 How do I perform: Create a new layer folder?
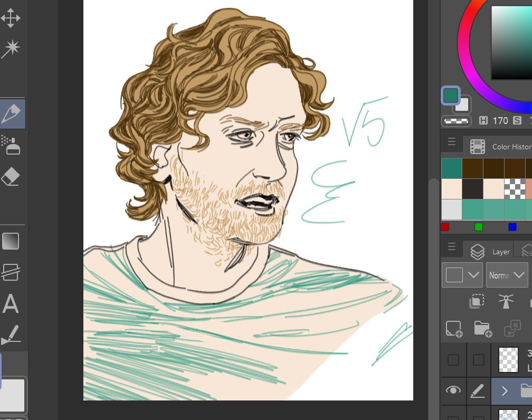coord(483,329)
